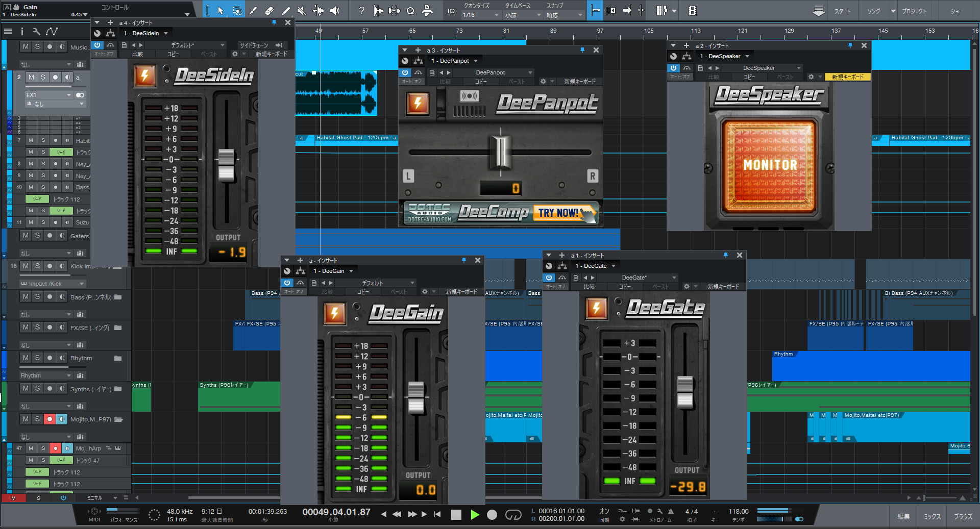
Task: Click 比較 compare in DeeGate window
Action: (589, 287)
